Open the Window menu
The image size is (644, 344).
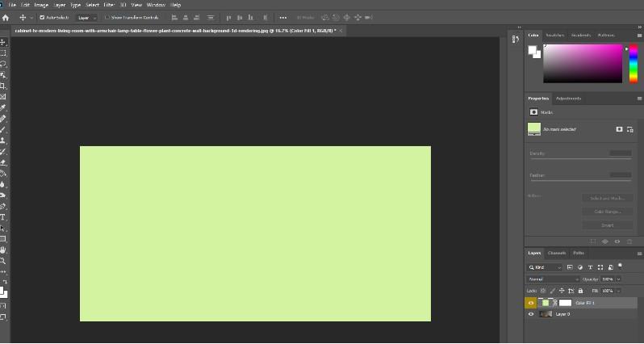[x=156, y=5]
